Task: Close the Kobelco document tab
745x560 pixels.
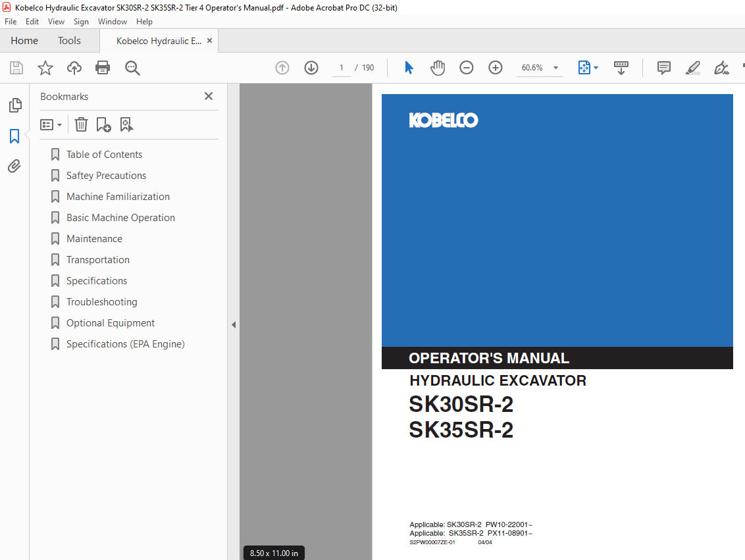Action: pyautogui.click(x=209, y=41)
